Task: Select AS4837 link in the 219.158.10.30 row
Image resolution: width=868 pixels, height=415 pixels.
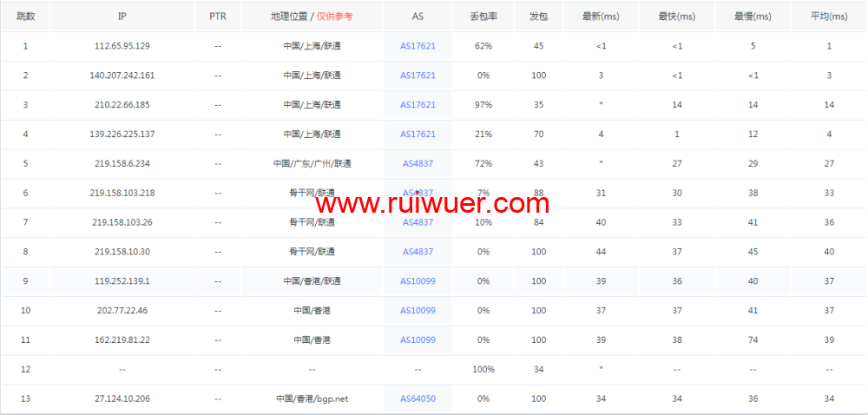Action: click(x=418, y=252)
